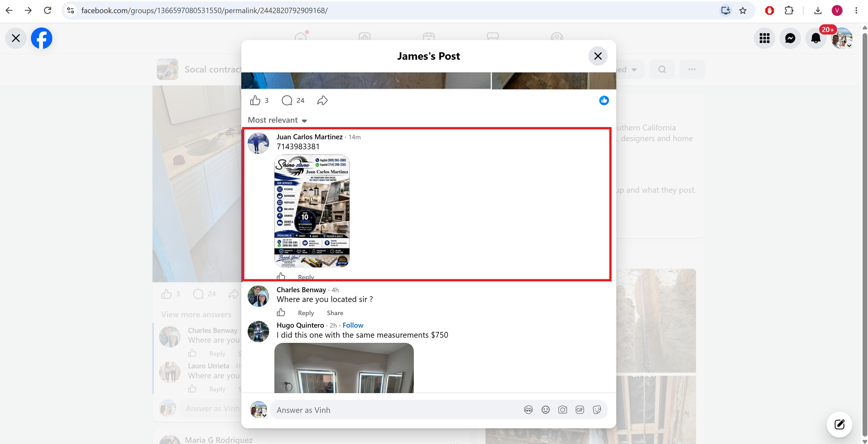Reply to Charles Benway's comment
868x444 pixels.
(x=306, y=313)
